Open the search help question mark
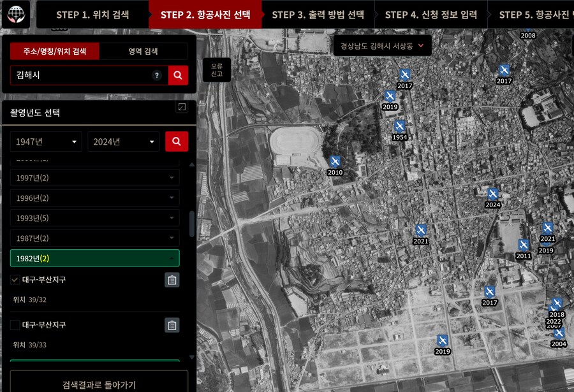 click(157, 76)
